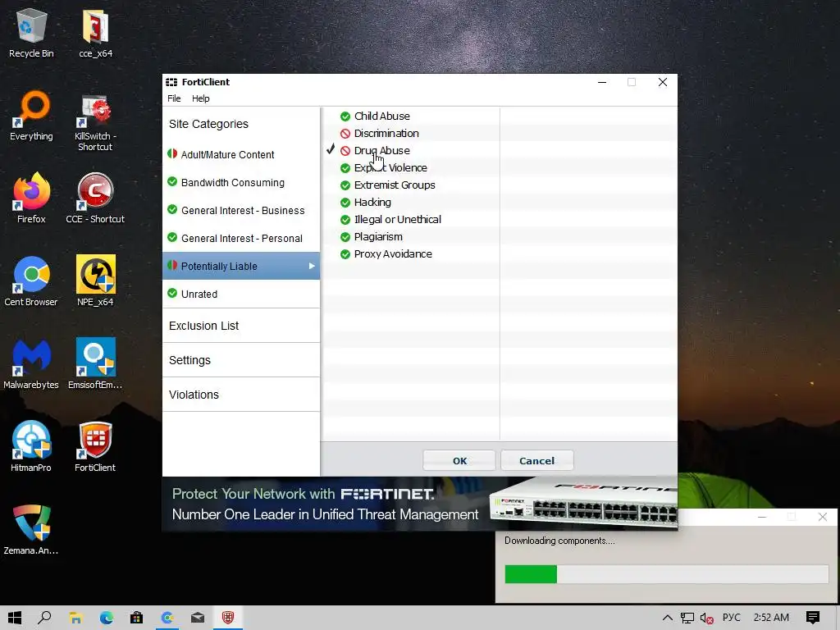Open the Exclusion List section
Viewport: 840px width, 630px height.
pos(241,326)
